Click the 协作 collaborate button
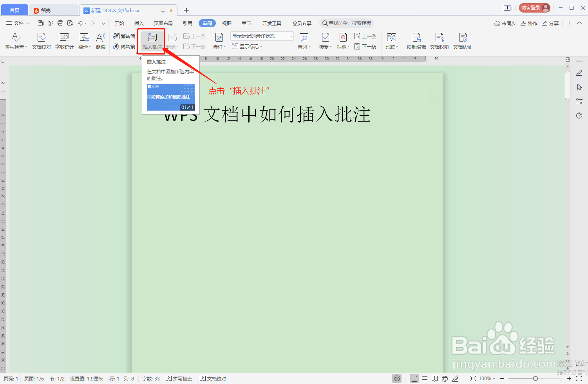This screenshot has width=588, height=384. pos(529,24)
